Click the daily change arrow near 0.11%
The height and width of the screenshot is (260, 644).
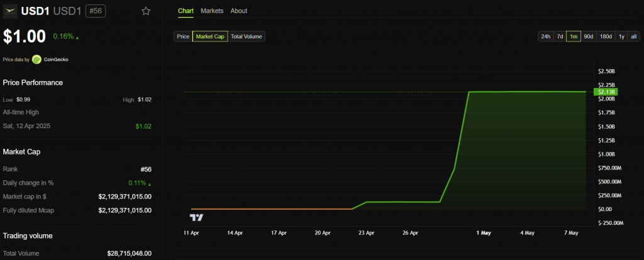click(x=150, y=184)
